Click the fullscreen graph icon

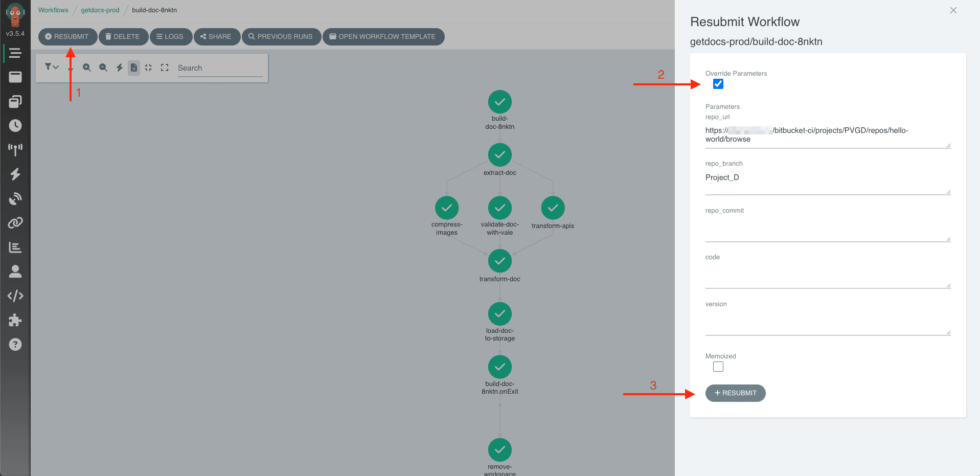click(165, 67)
